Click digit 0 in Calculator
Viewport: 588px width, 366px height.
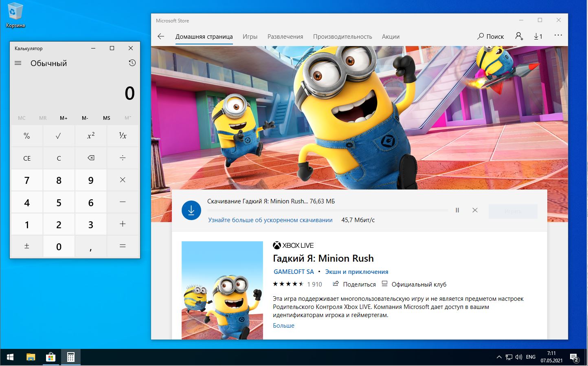(x=59, y=246)
